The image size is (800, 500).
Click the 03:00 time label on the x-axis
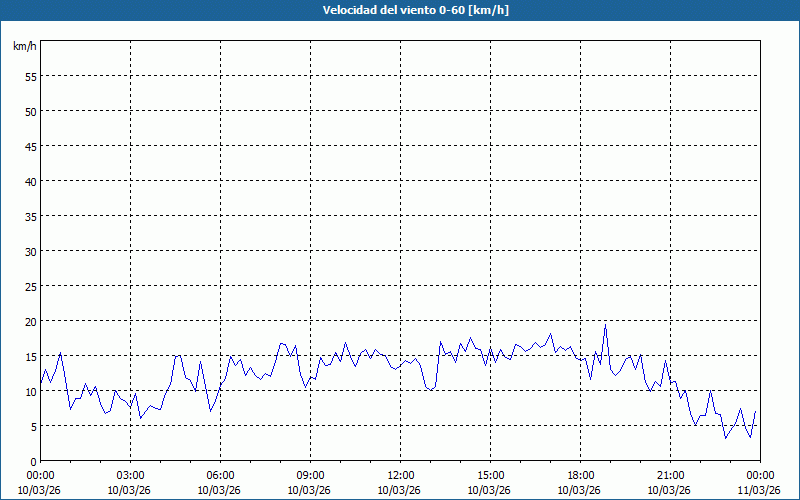[130, 475]
